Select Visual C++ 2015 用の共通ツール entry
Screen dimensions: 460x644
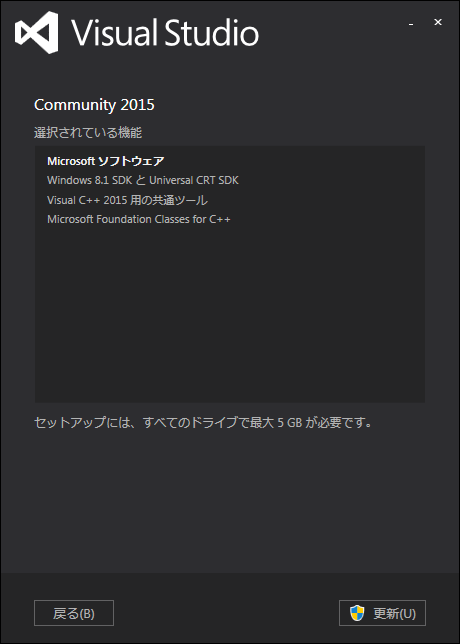click(127, 200)
